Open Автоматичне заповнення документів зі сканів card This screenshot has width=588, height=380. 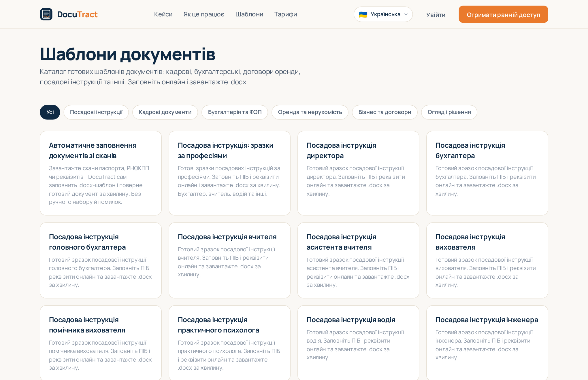pos(101,173)
